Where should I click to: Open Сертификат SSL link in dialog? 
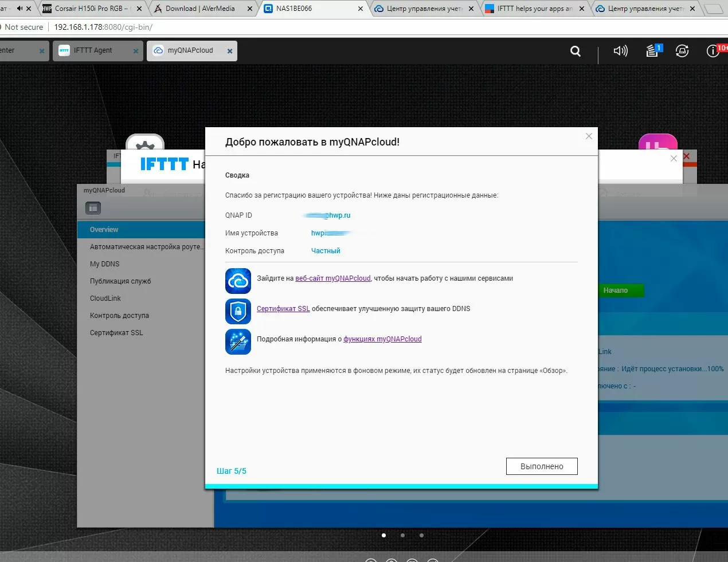click(x=283, y=309)
